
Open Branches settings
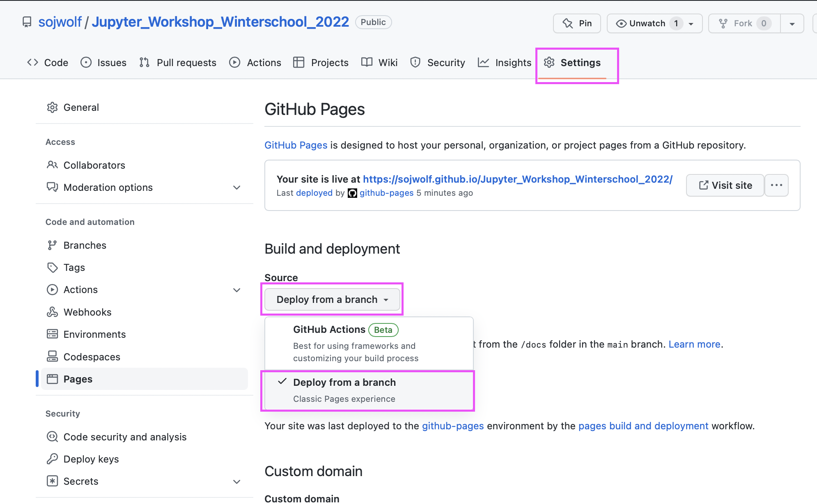[x=145, y=245]
